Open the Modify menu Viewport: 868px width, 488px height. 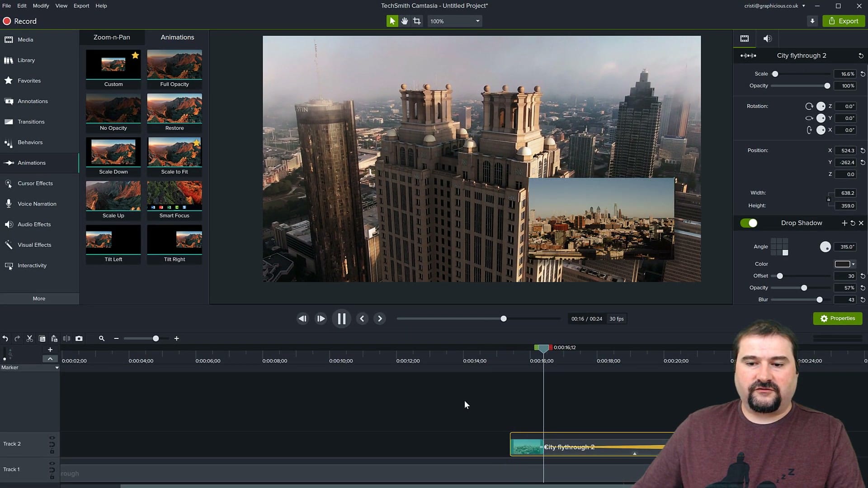coord(41,6)
